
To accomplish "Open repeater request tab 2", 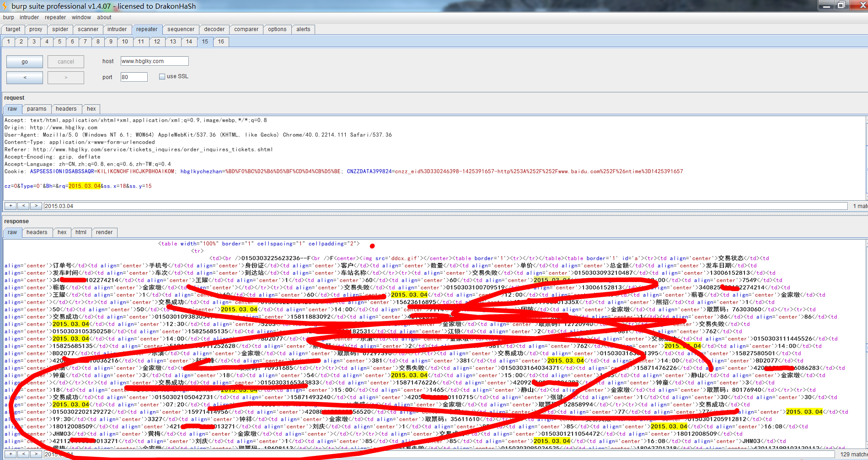I will (x=21, y=42).
